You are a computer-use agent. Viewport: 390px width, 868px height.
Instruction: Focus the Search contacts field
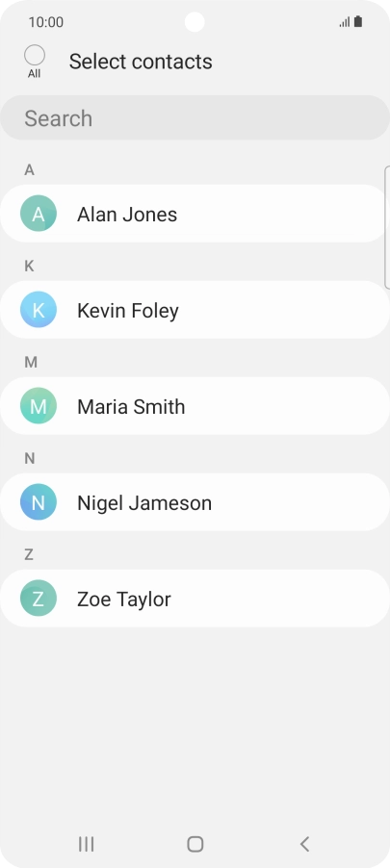(x=195, y=118)
